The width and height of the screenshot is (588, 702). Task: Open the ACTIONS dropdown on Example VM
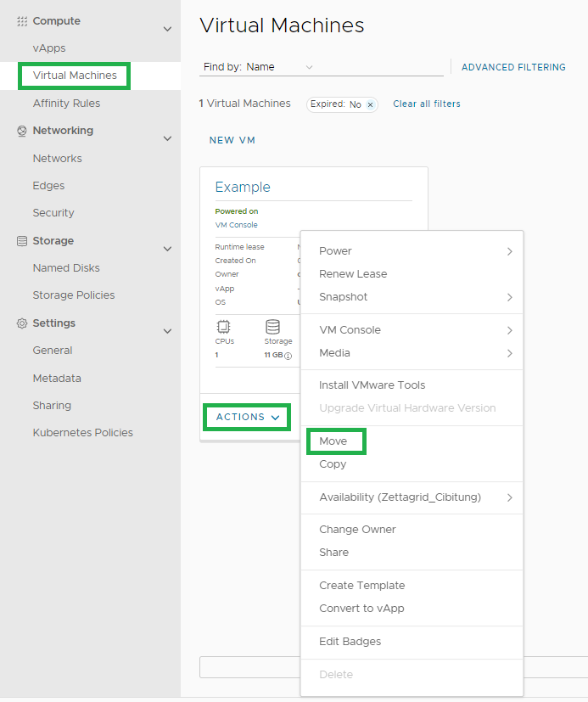point(247,418)
